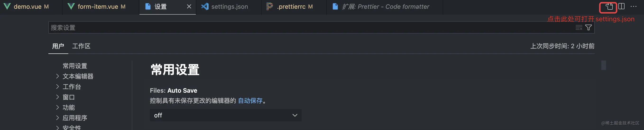Screen dimensions: 644x130
Task: Open the editor more actions ellipsis menu
Action: (x=634, y=6)
